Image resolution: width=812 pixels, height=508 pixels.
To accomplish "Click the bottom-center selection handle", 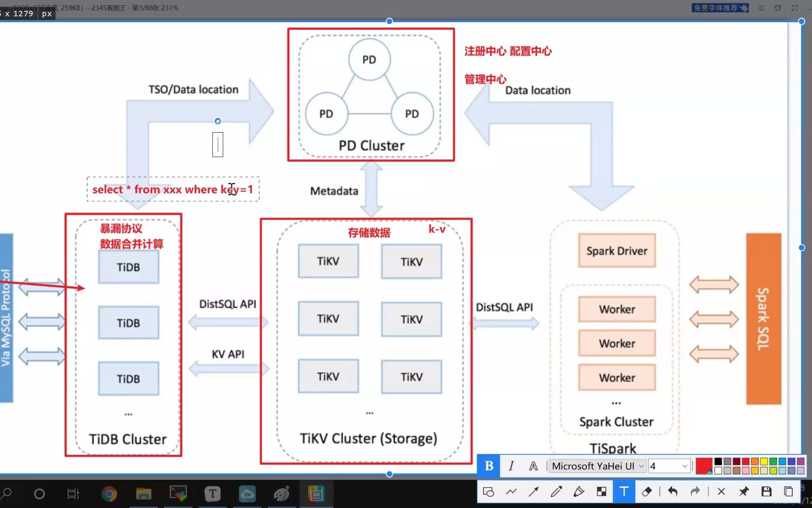I will pos(389,474).
